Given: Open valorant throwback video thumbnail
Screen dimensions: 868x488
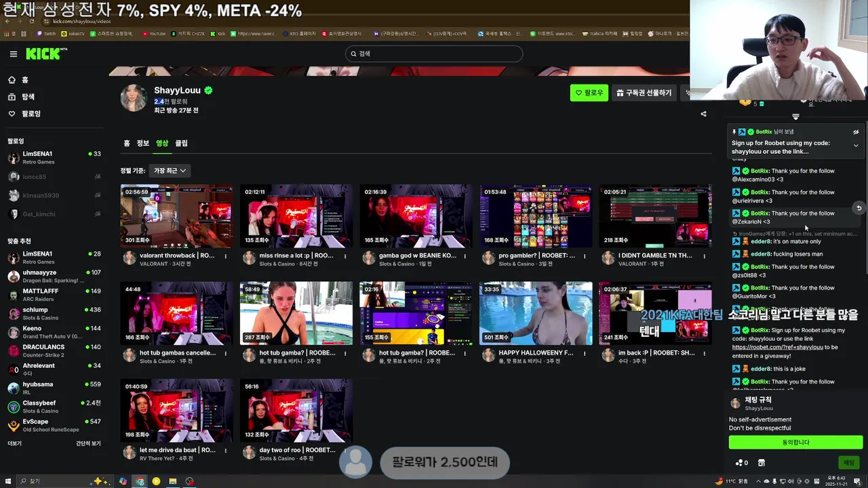Looking at the screenshot, I should pyautogui.click(x=176, y=216).
